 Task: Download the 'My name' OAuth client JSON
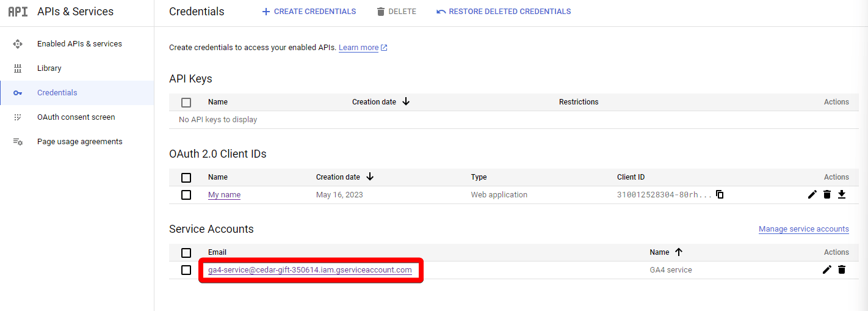coord(842,195)
